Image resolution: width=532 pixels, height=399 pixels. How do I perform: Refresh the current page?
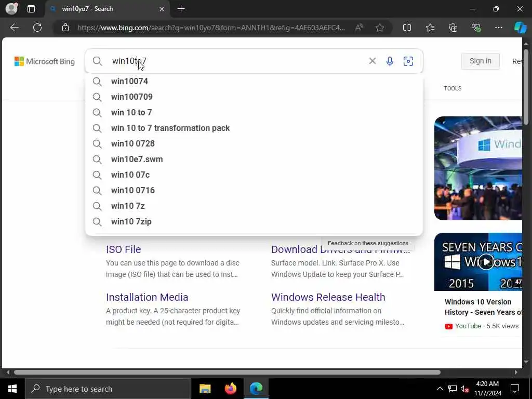[37, 28]
